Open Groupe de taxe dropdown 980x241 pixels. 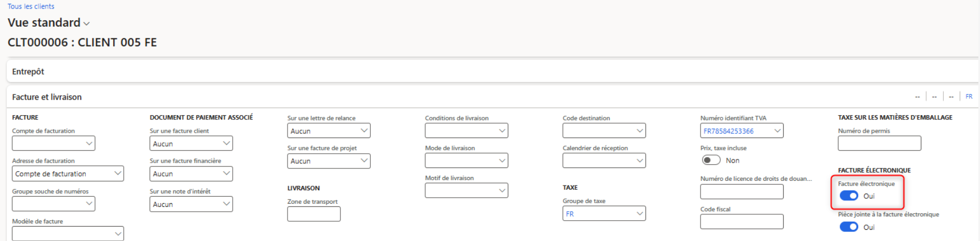point(604,214)
